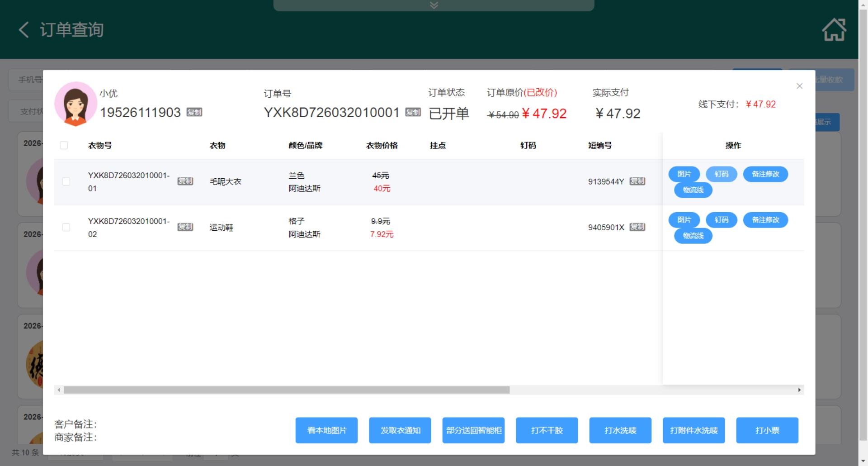Copy garment number ending in -02
The image size is (868, 466).
point(185,227)
